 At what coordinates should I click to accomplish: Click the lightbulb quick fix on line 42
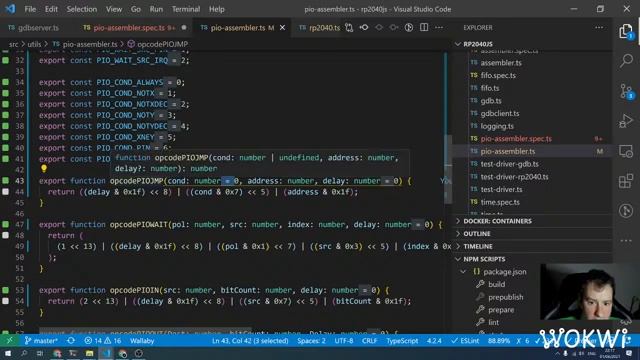click(x=44, y=169)
